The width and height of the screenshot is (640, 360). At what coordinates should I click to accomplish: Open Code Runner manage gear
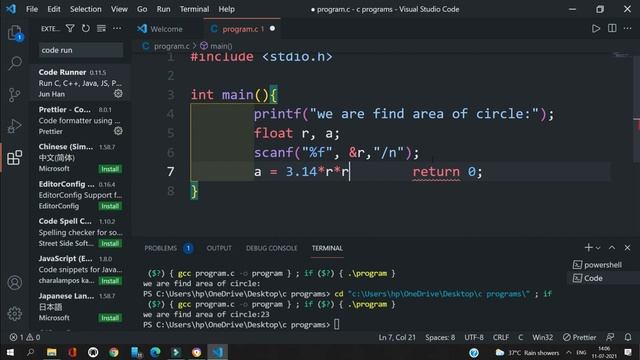coord(118,93)
